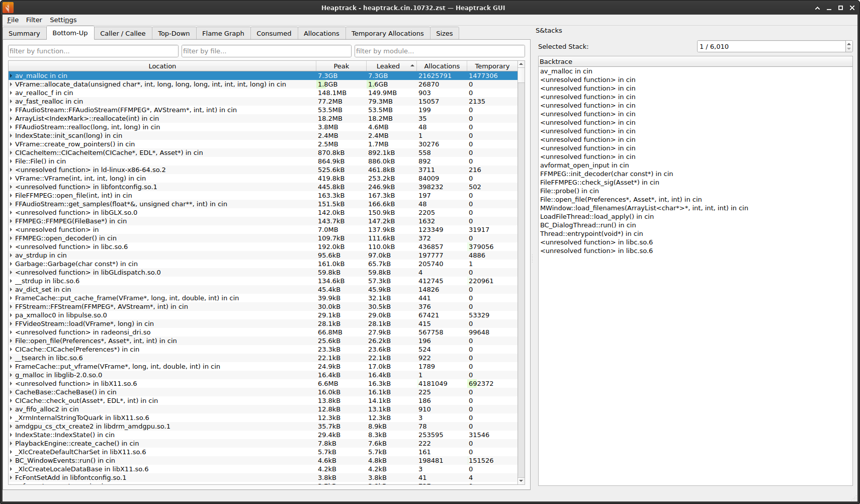This screenshot has height=504, width=860.
Task: Switch to the Caller / Callee tab
Action: click(123, 34)
